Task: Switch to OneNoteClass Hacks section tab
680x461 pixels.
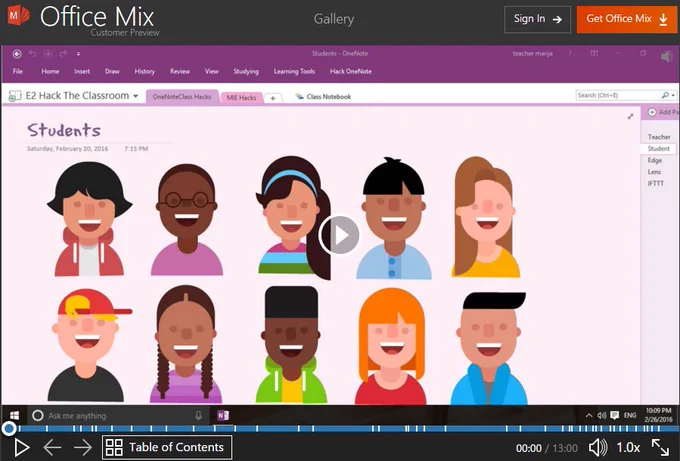Action: click(182, 97)
